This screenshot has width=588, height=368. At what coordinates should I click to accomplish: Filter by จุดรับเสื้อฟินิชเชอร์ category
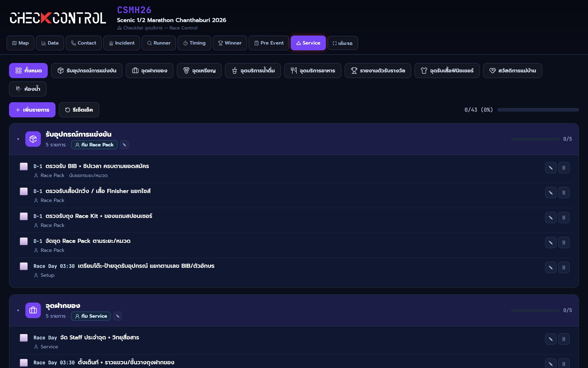coord(447,71)
